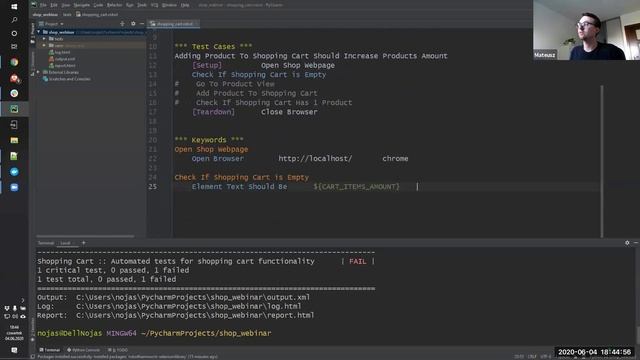Viewport: 640px width, 360px height.
Task: Open the Refactor menu
Action: [115, 5]
